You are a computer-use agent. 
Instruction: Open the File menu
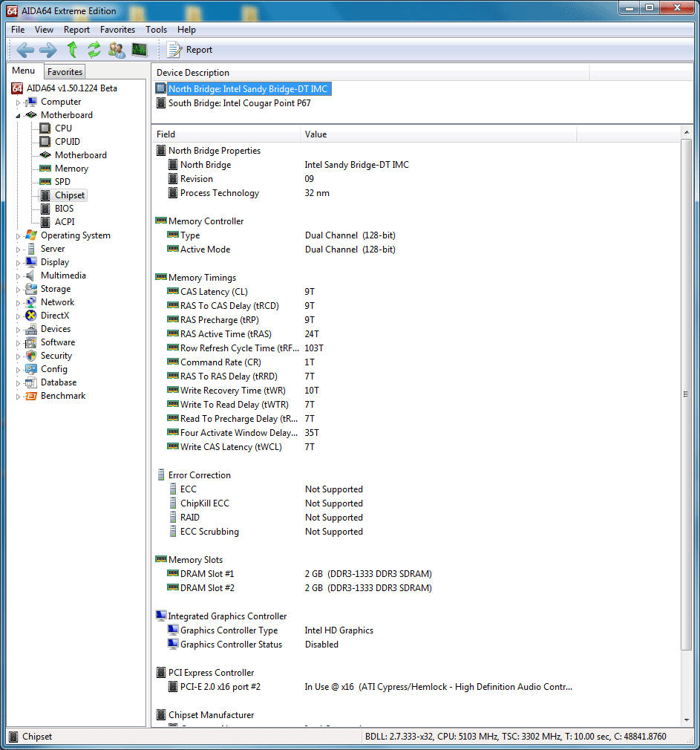point(18,30)
